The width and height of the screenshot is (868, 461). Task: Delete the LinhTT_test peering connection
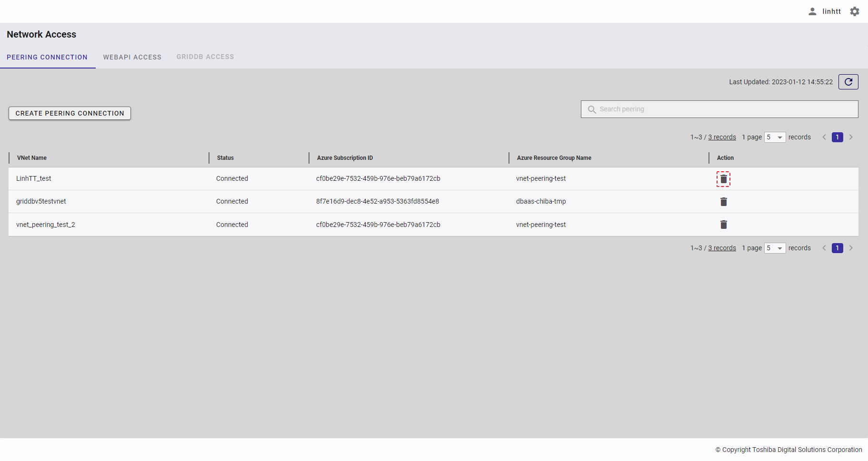tap(723, 179)
